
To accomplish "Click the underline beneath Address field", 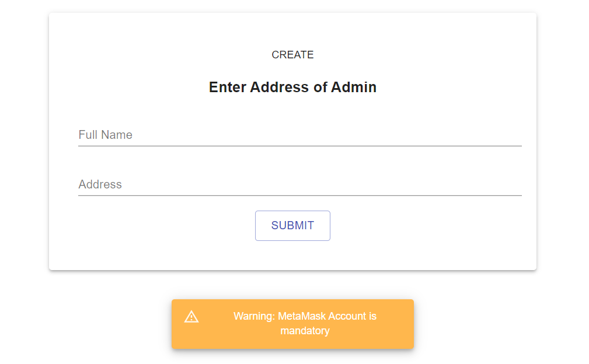I will coord(300,195).
